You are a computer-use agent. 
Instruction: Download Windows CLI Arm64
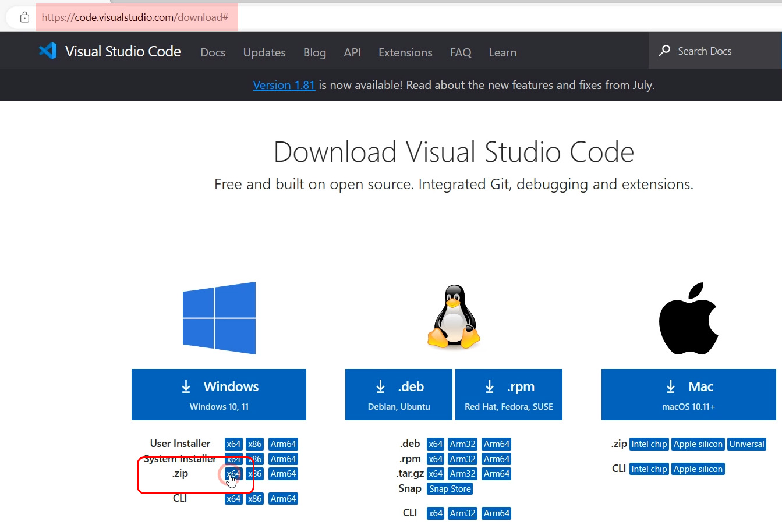pyautogui.click(x=284, y=499)
